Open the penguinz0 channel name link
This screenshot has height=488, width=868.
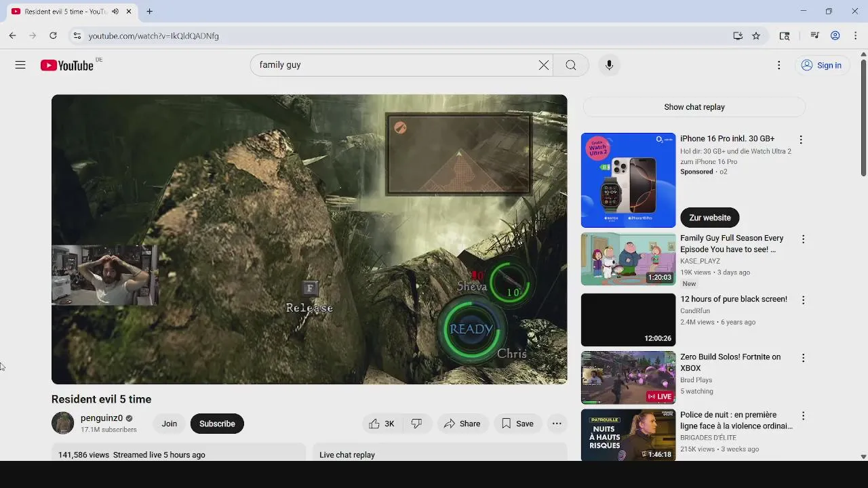(102, 418)
